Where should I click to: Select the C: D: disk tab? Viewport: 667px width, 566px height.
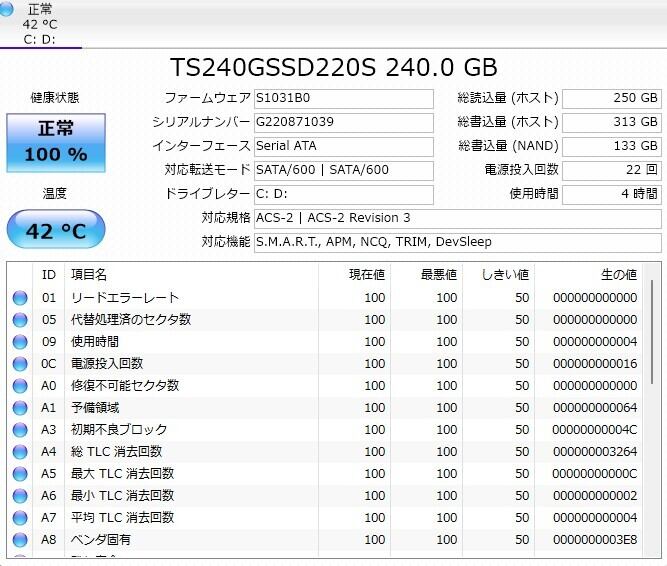(x=40, y=39)
